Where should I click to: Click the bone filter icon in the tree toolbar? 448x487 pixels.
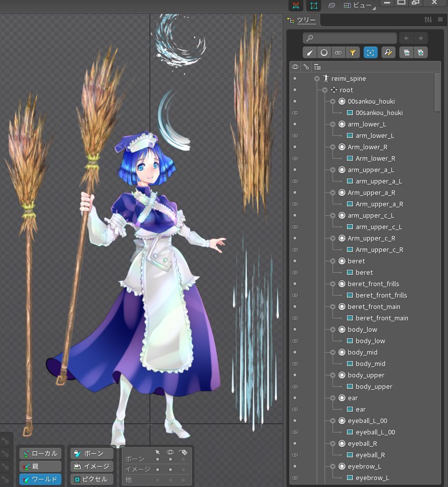click(x=310, y=53)
